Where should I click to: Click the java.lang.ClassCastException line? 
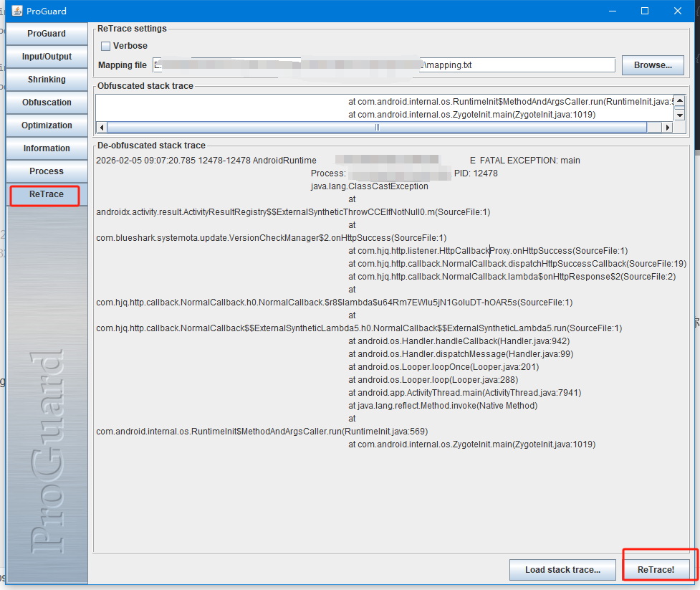[x=369, y=186]
